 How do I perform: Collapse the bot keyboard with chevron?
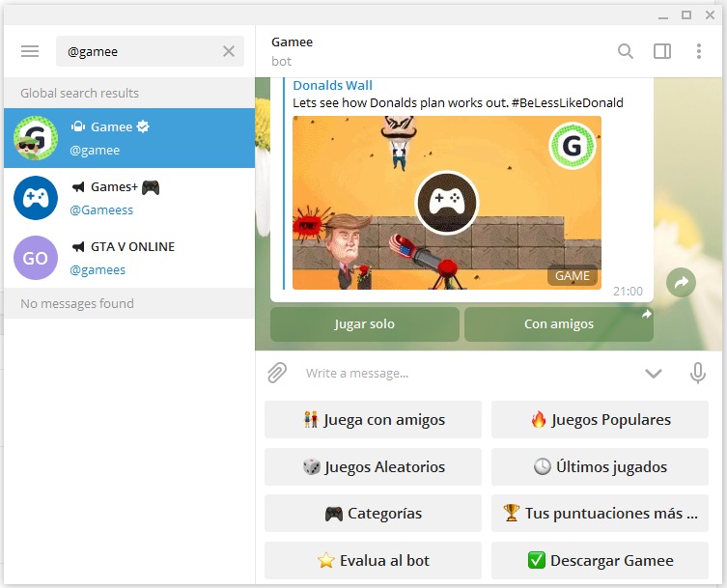[654, 374]
